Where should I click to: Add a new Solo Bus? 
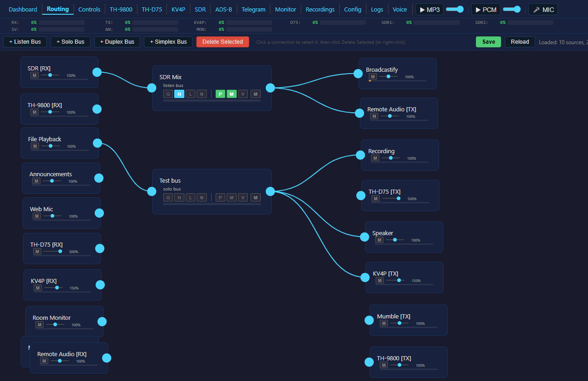click(70, 42)
